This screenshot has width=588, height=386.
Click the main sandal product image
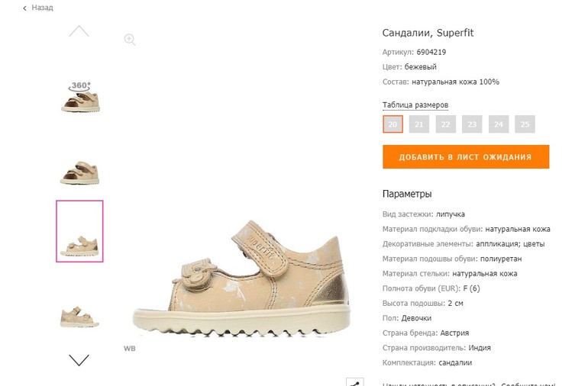pos(241,278)
